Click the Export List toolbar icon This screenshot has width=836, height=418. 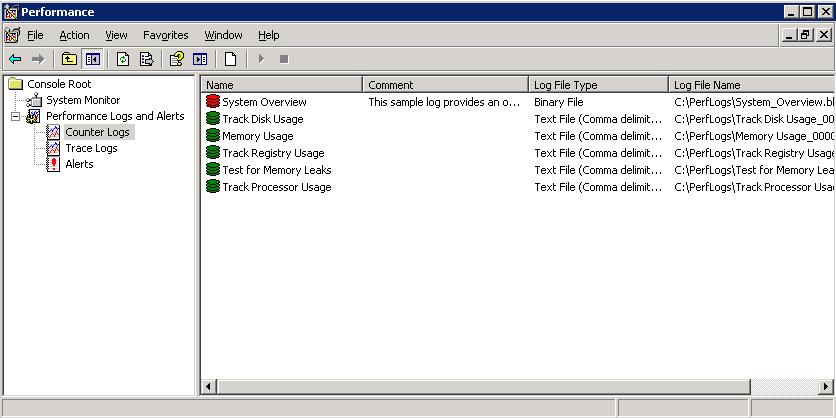(x=146, y=59)
